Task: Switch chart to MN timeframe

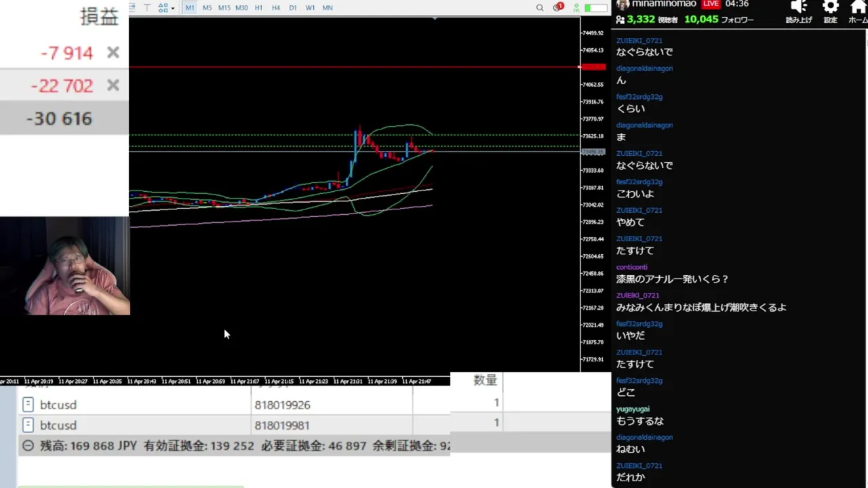Action: (x=328, y=7)
